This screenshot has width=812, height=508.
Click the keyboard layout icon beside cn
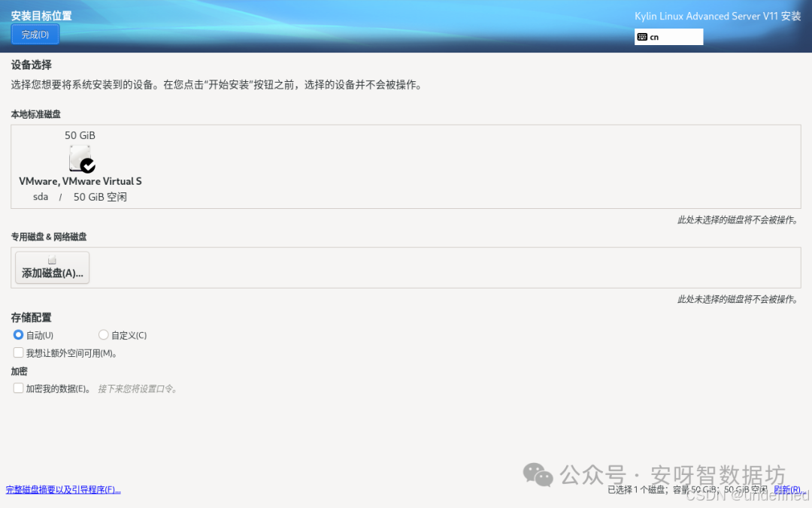642,37
